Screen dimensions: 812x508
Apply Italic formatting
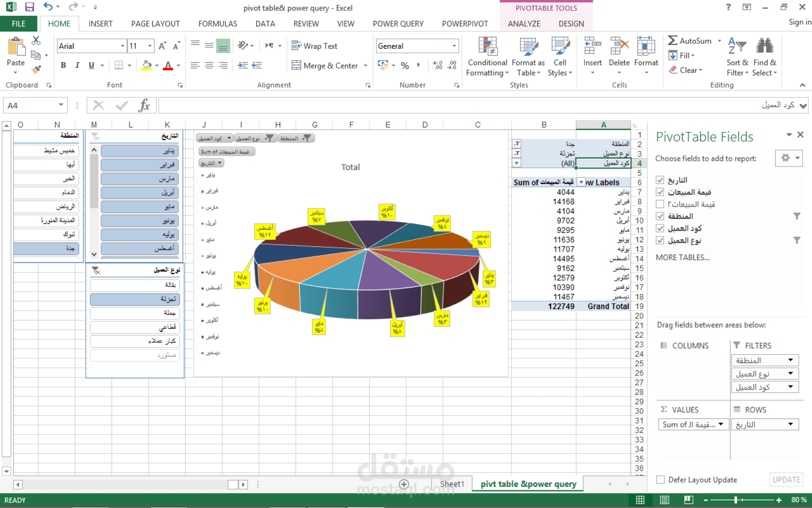(77, 65)
